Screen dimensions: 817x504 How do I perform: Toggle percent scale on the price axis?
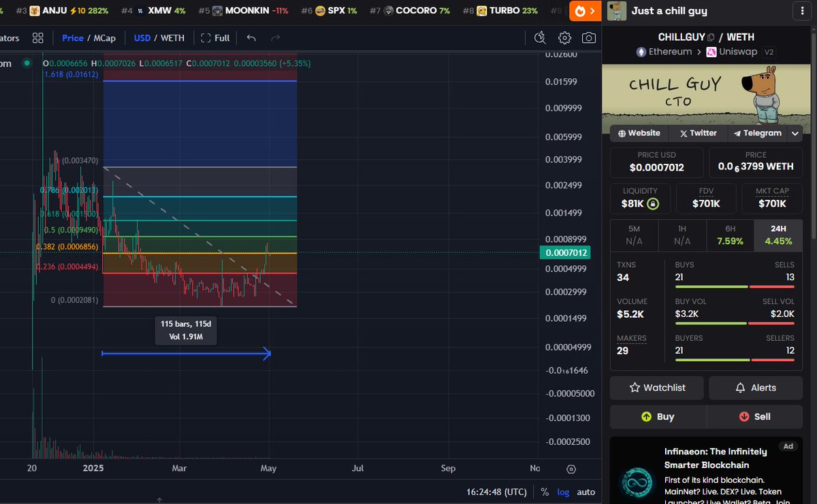click(545, 492)
